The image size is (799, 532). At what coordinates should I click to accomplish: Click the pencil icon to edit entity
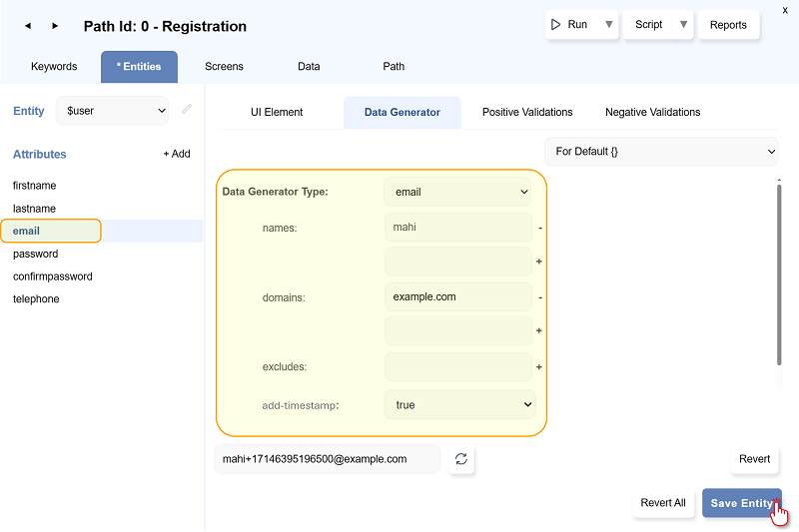click(187, 110)
